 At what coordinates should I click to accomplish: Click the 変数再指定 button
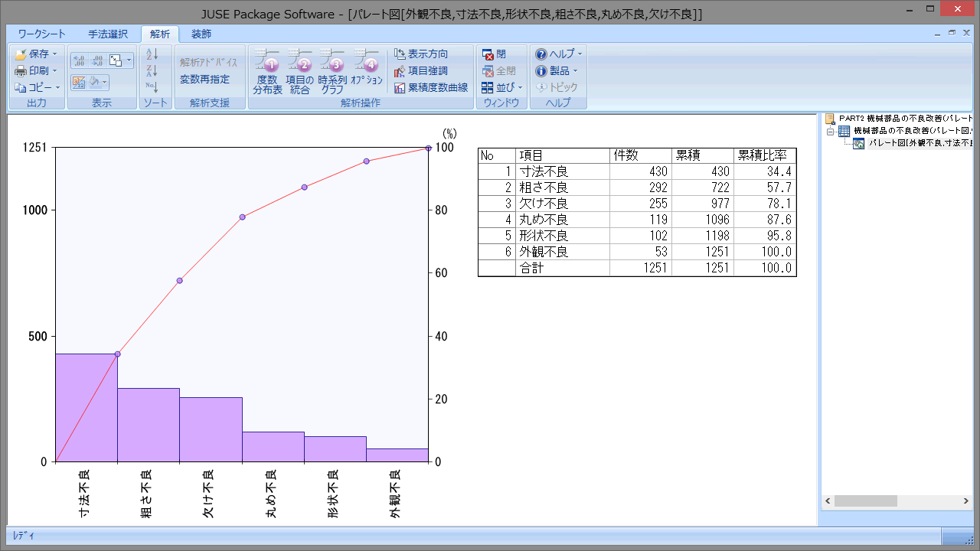(x=204, y=79)
